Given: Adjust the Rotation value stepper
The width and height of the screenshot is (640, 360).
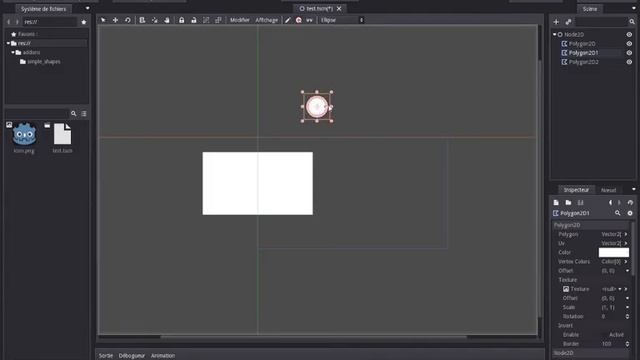Looking at the screenshot, I should 627,316.
